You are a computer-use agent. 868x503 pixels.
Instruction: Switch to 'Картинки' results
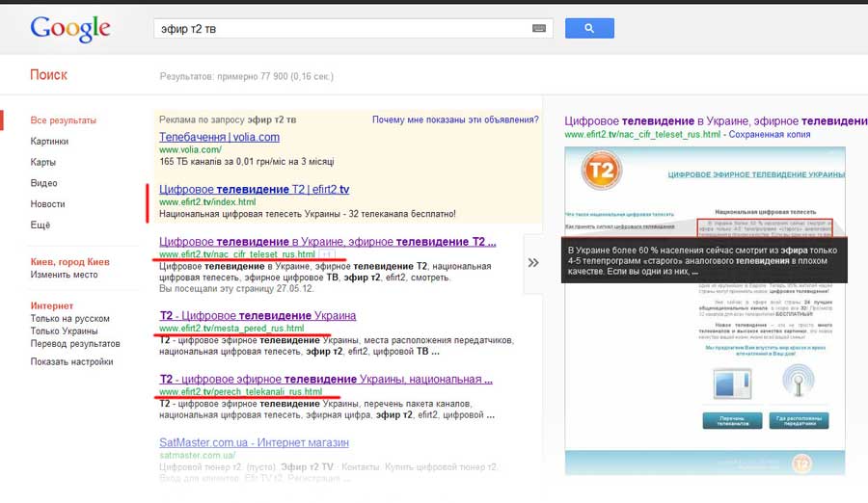click(x=49, y=141)
